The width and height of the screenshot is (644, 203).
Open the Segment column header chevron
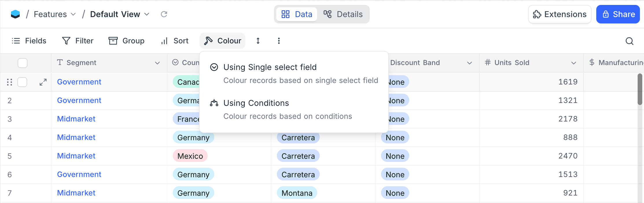157,63
